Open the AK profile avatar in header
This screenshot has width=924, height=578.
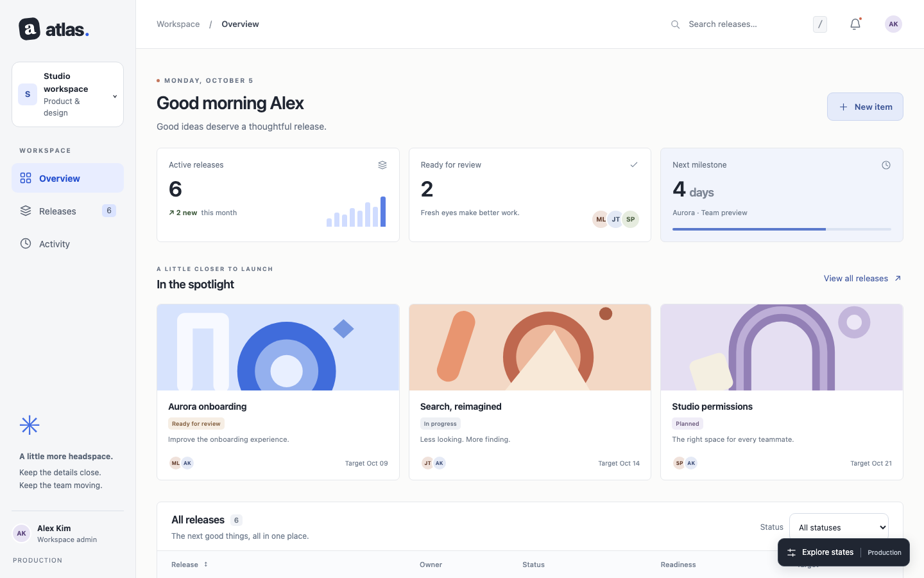pyautogui.click(x=893, y=24)
